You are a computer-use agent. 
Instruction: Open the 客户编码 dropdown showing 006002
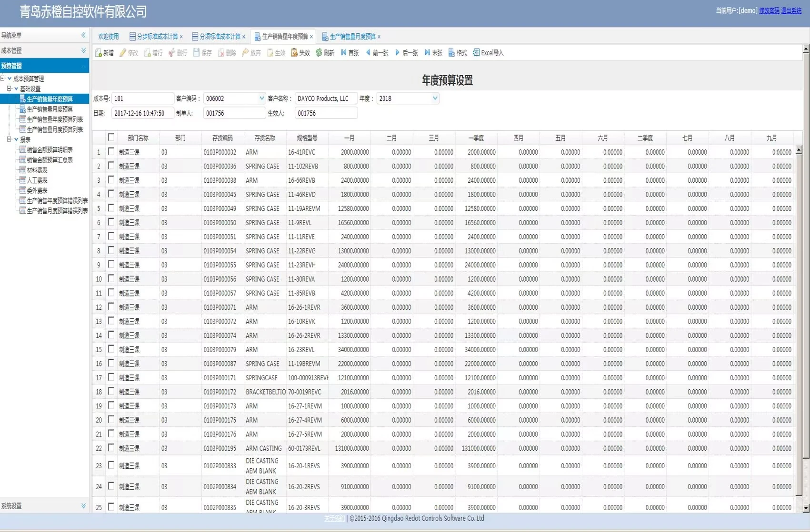(x=261, y=99)
